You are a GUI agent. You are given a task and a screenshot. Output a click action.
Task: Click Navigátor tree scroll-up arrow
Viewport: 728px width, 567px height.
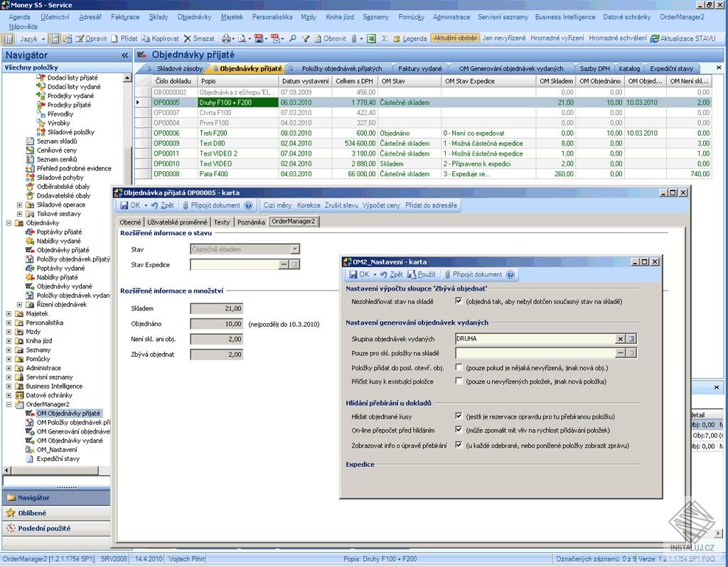(x=127, y=78)
